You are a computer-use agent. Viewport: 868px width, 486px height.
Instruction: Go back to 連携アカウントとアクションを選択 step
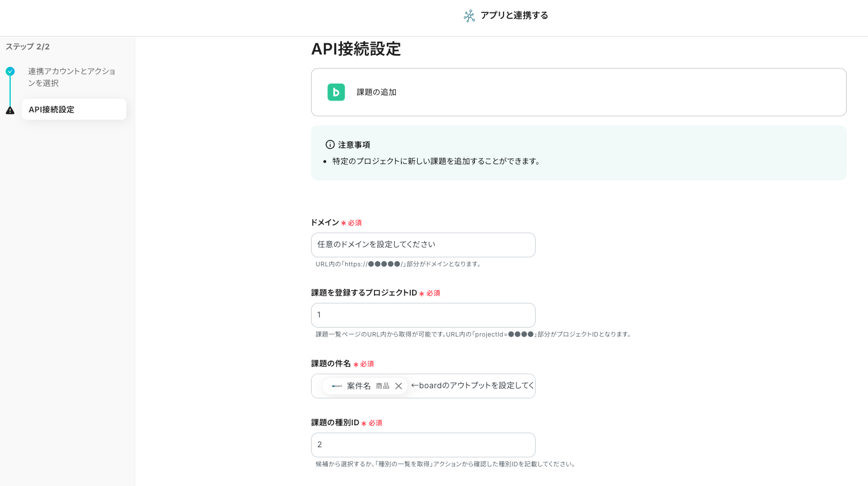[71, 77]
